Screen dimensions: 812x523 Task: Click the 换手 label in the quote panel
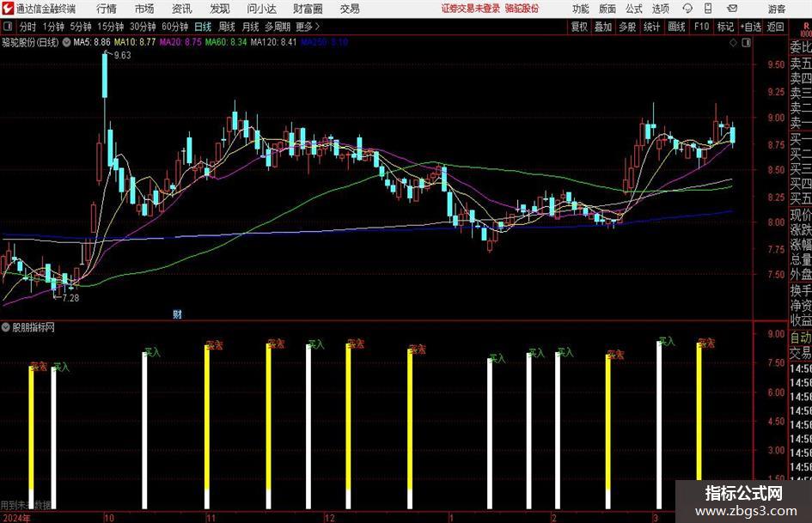click(x=801, y=290)
